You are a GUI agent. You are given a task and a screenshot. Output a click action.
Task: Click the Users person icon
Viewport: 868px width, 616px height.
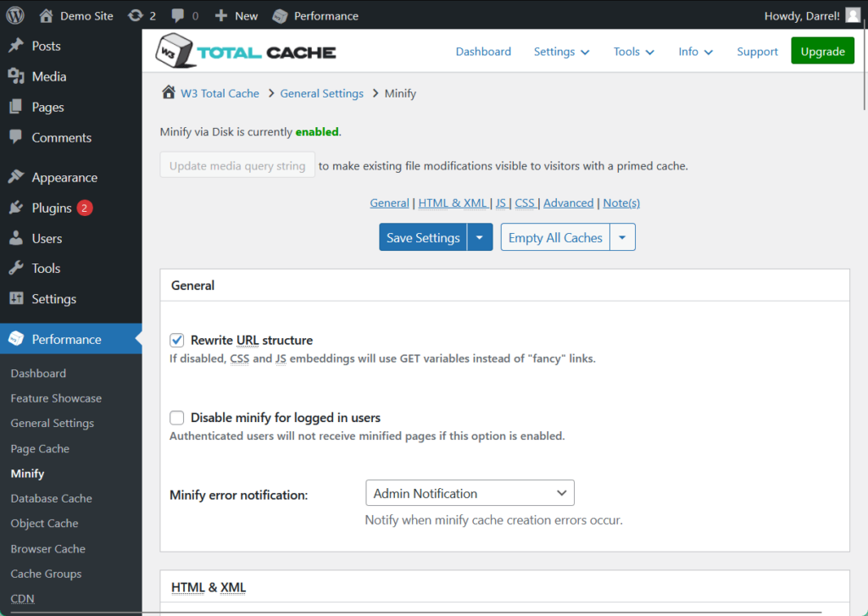pos(16,238)
